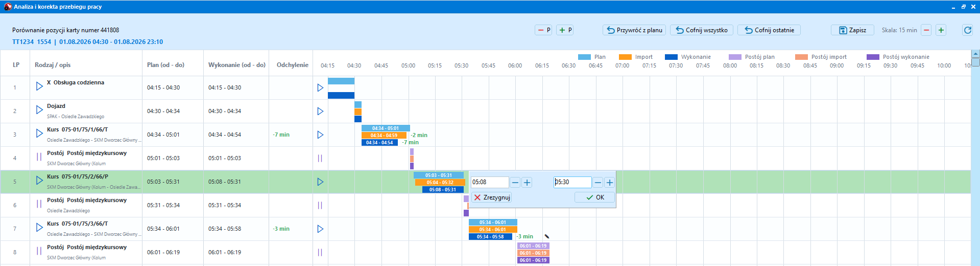This screenshot has width=980, height=266.
Task: Click the Rodzaj / opis column header
Action: coord(53,65)
